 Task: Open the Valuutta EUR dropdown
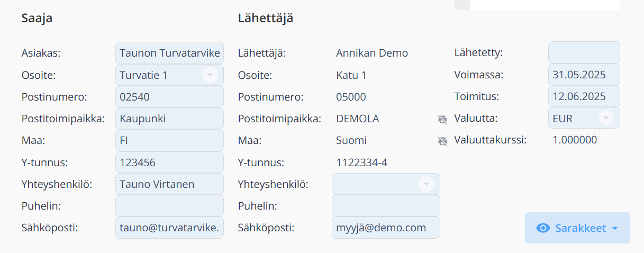[x=606, y=118]
